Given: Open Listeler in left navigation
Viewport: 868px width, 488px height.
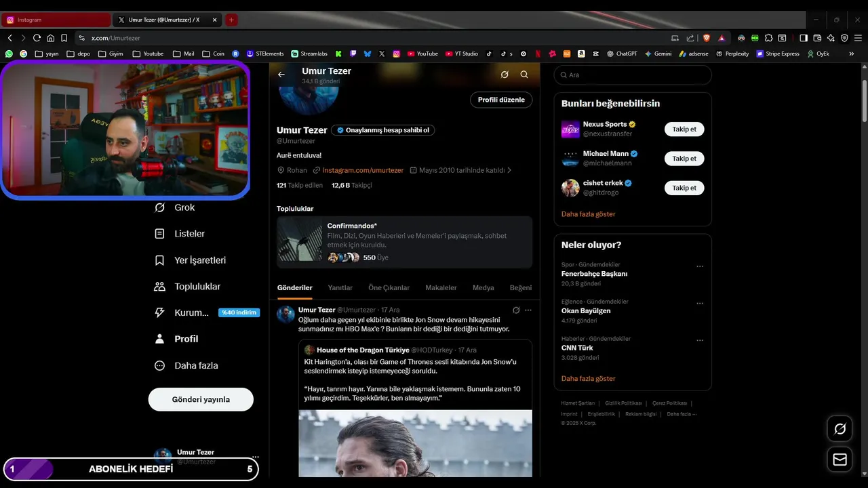Looking at the screenshot, I should pos(180,234).
